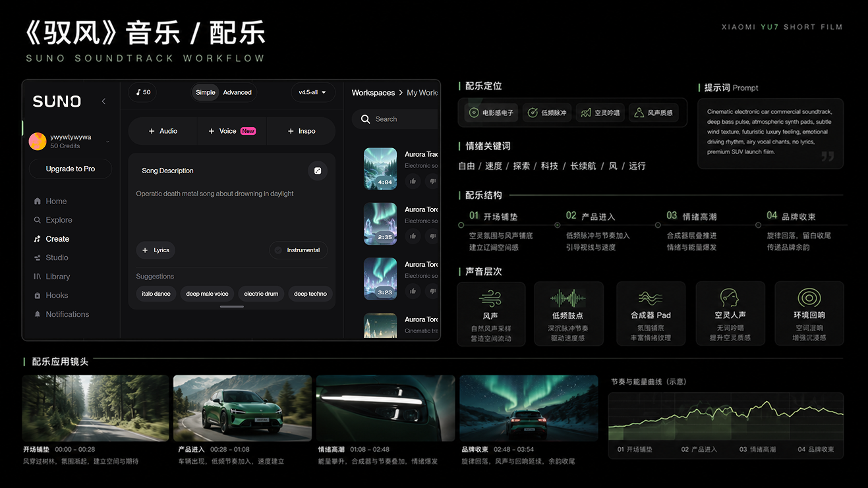The width and height of the screenshot is (868, 488).
Task: Click the keyword 探索
Action: 521,166
